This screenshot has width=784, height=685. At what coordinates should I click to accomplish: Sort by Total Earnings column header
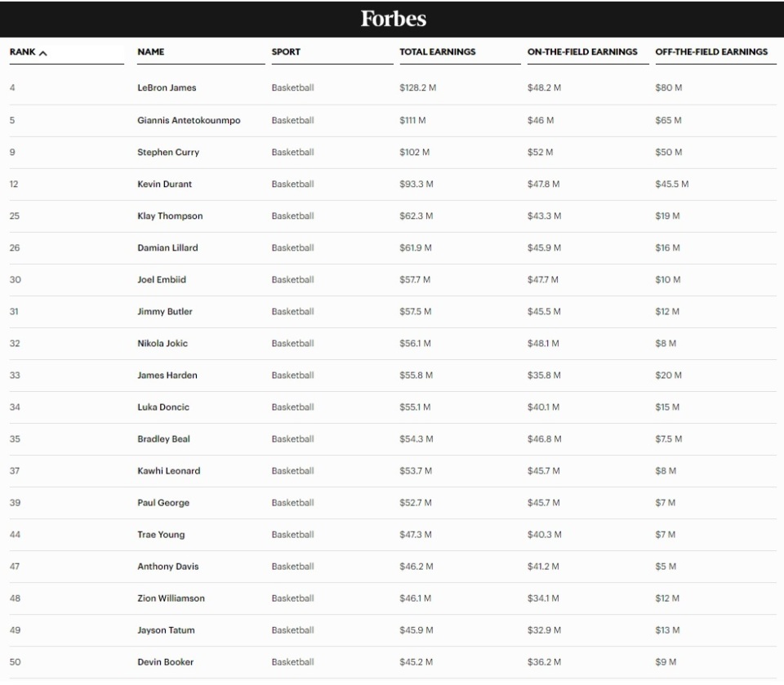[437, 52]
